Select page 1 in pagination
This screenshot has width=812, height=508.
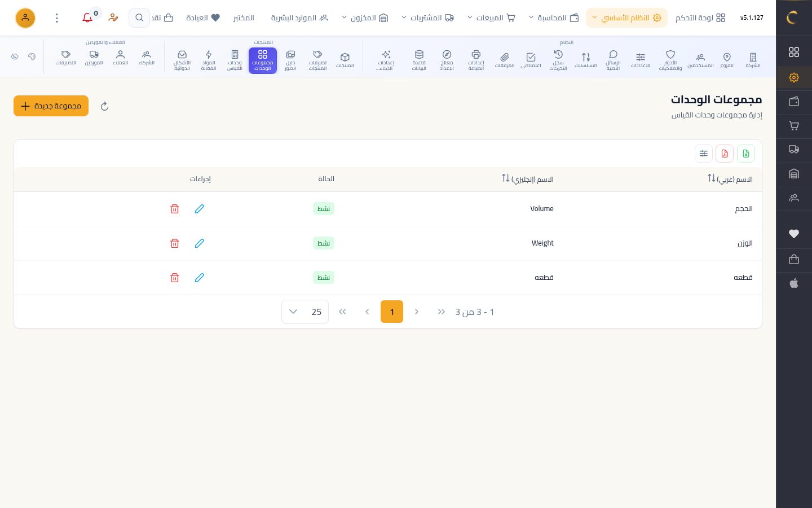click(x=392, y=312)
